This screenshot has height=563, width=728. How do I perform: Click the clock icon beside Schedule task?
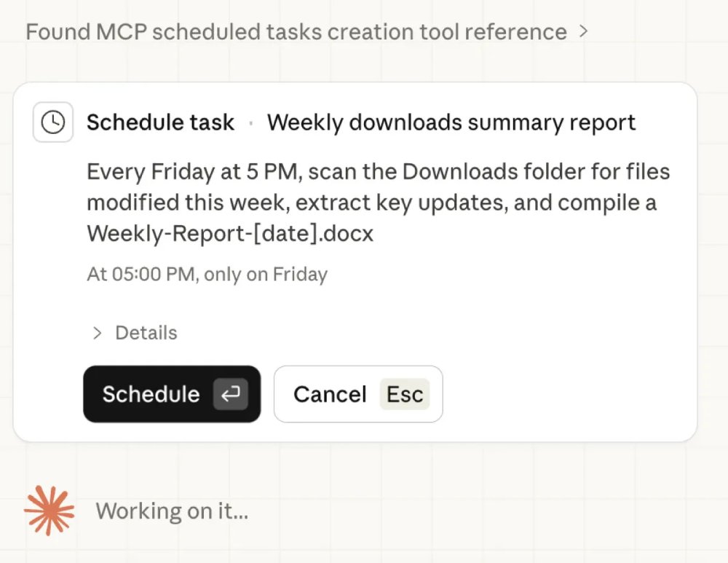click(52, 122)
